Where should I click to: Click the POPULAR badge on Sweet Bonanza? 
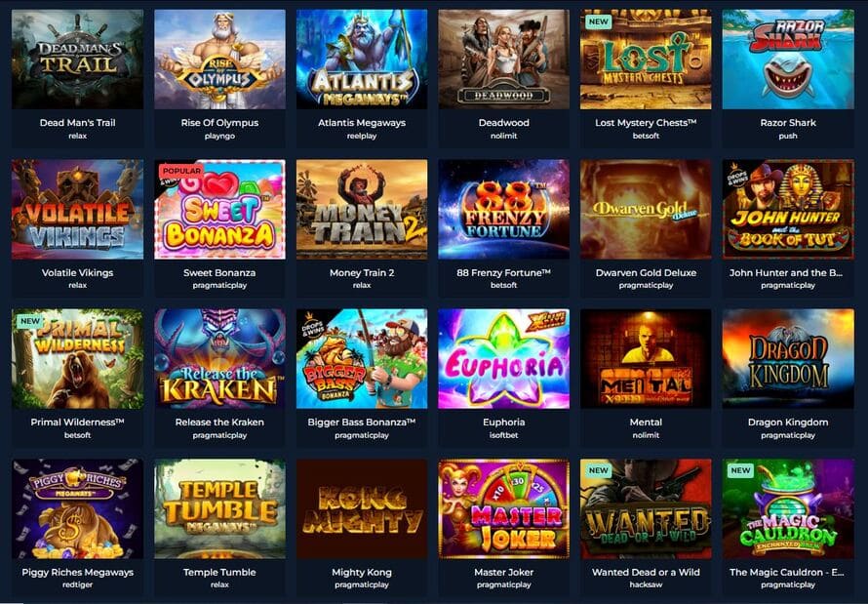point(181,171)
